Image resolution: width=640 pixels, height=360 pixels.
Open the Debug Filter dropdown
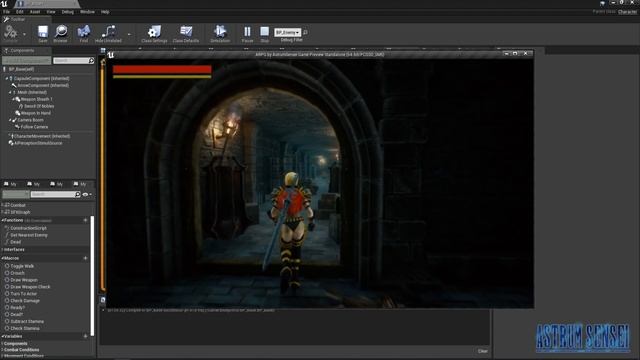288,32
